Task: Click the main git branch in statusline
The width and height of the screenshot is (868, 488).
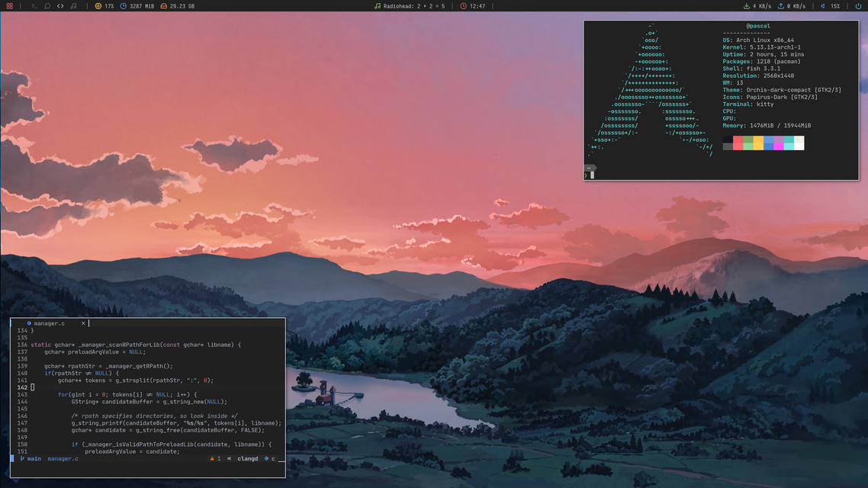Action: [31, 459]
